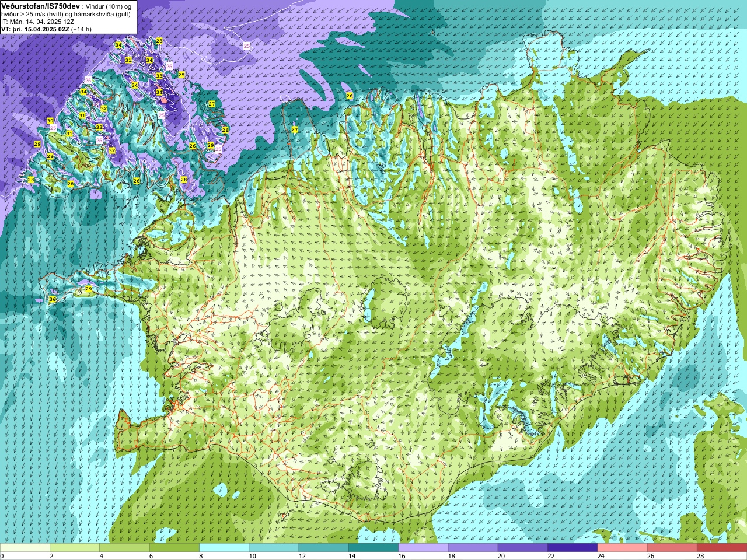
Task: Select the light green 2–4 m/s legend swatch
Action: coord(75,548)
